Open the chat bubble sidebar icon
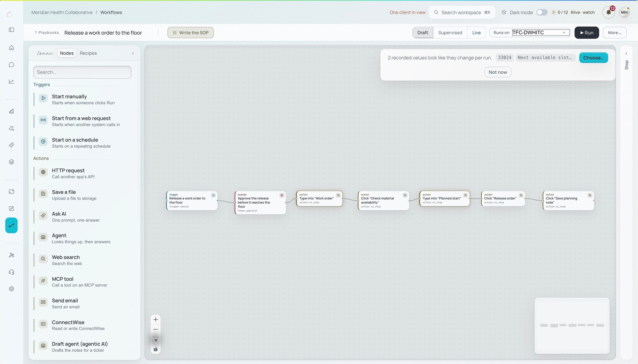This screenshot has width=638, height=364. tap(11, 65)
